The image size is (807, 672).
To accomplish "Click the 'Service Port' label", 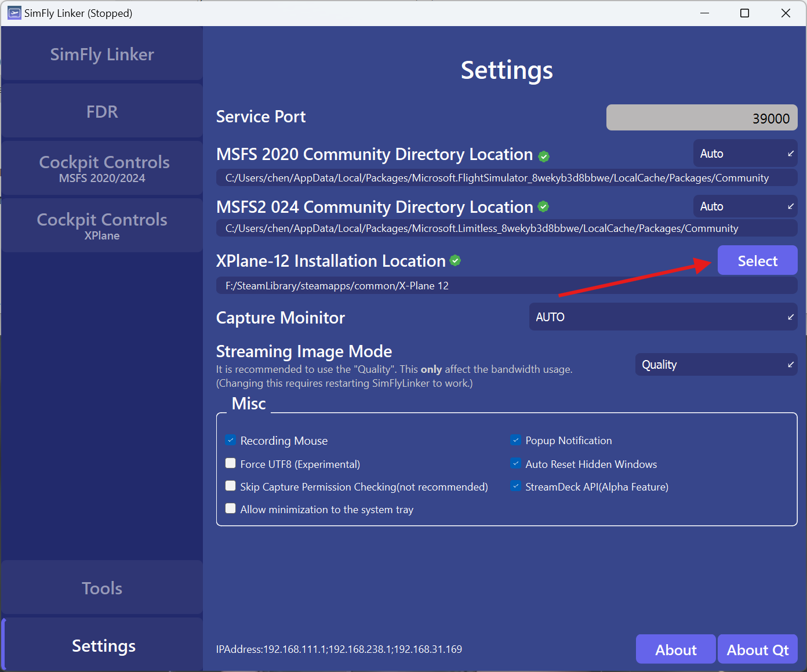I will click(261, 117).
